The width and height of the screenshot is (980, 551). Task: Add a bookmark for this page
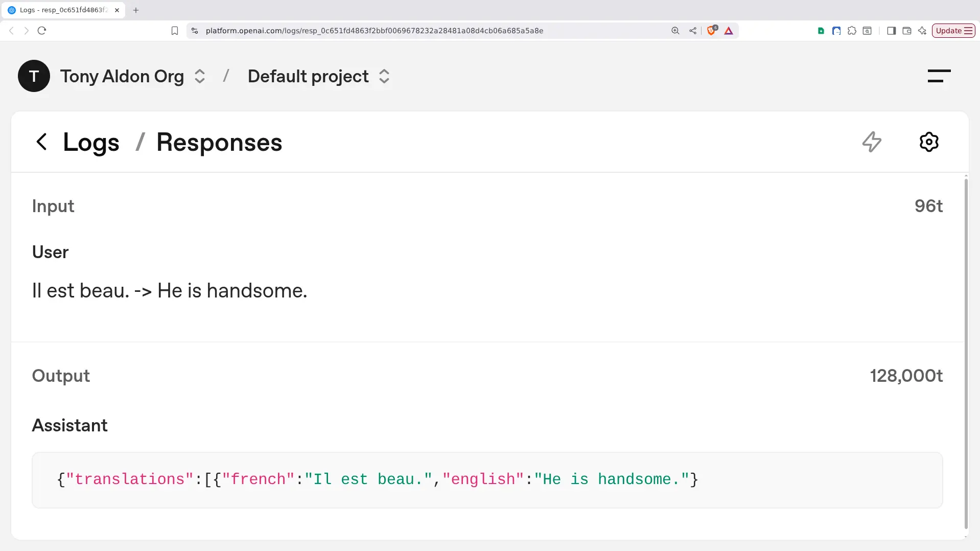174,31
